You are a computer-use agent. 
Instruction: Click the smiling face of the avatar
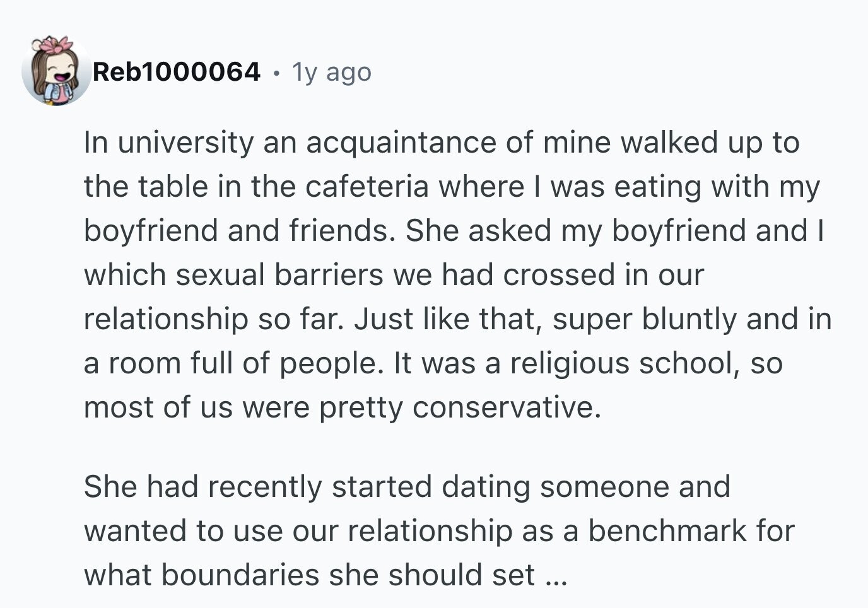tap(60, 71)
